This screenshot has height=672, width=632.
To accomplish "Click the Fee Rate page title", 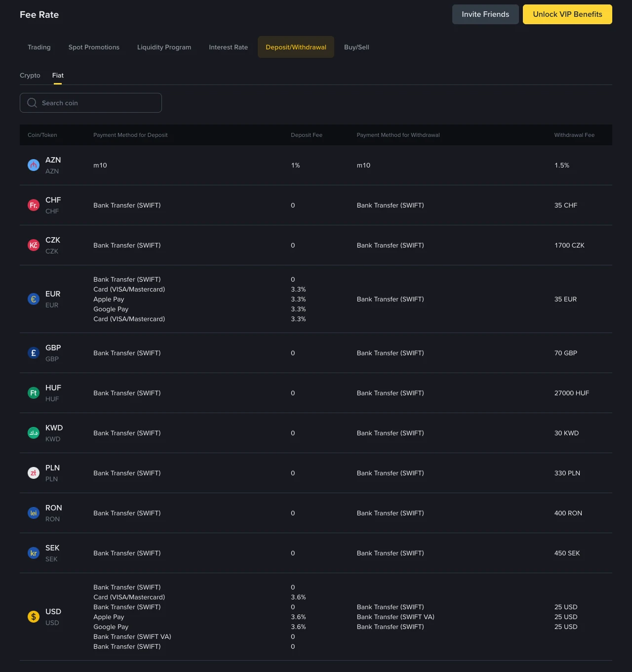I will 39,14.
